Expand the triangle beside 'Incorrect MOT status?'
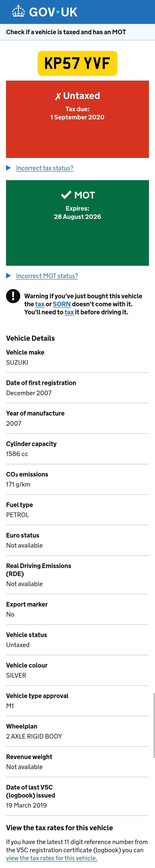Image resolution: width=155 pixels, height=868 pixels. click(8, 276)
